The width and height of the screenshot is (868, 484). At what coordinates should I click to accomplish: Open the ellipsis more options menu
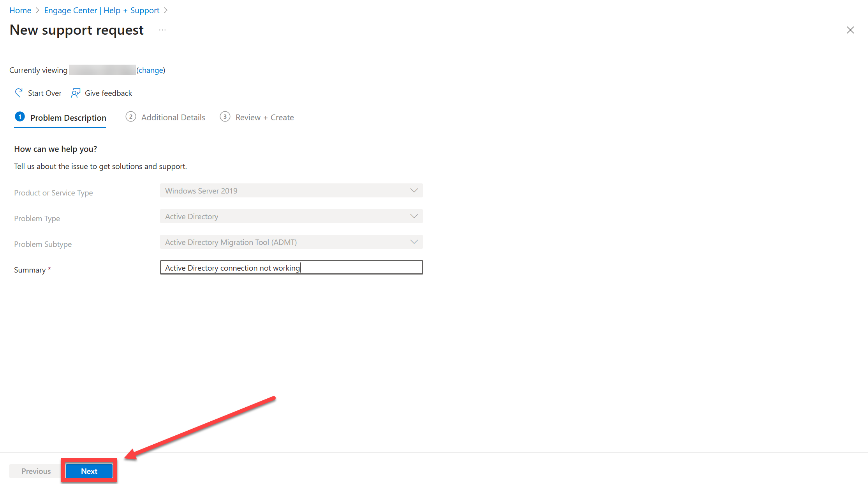162,30
